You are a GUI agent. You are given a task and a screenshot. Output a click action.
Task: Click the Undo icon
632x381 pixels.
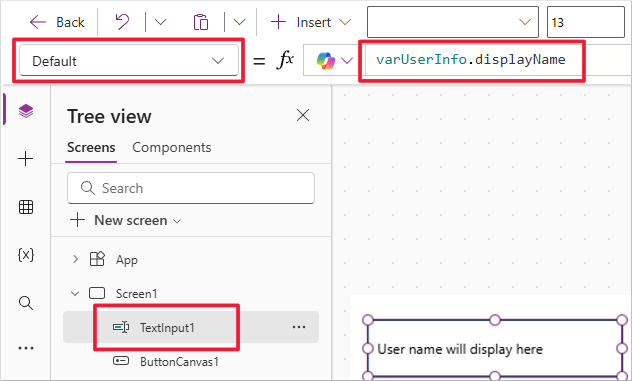(x=122, y=22)
